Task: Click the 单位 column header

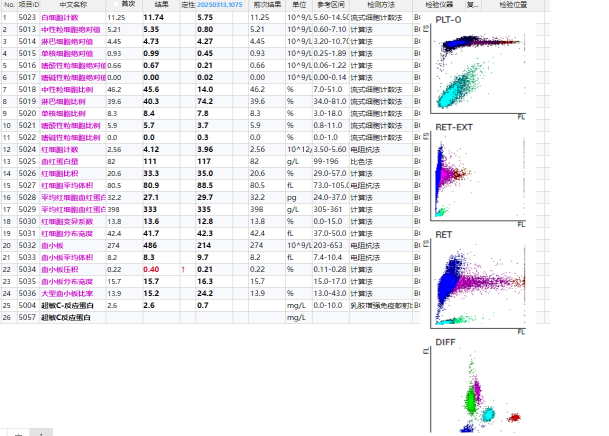Action: [x=299, y=5]
